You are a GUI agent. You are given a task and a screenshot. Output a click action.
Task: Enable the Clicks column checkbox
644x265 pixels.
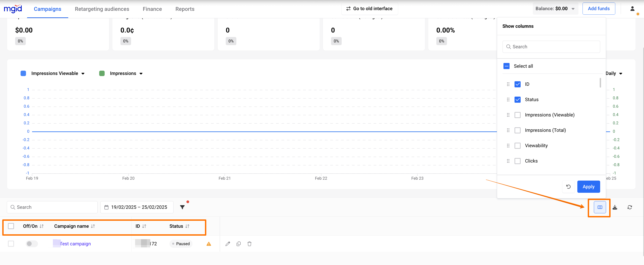pyautogui.click(x=517, y=161)
